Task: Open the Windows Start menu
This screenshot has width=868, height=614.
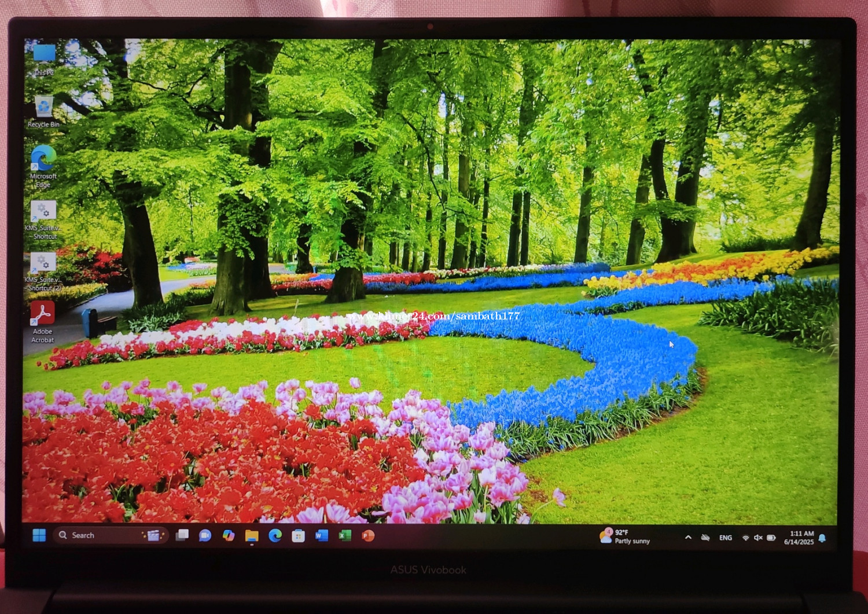Action: point(39,535)
